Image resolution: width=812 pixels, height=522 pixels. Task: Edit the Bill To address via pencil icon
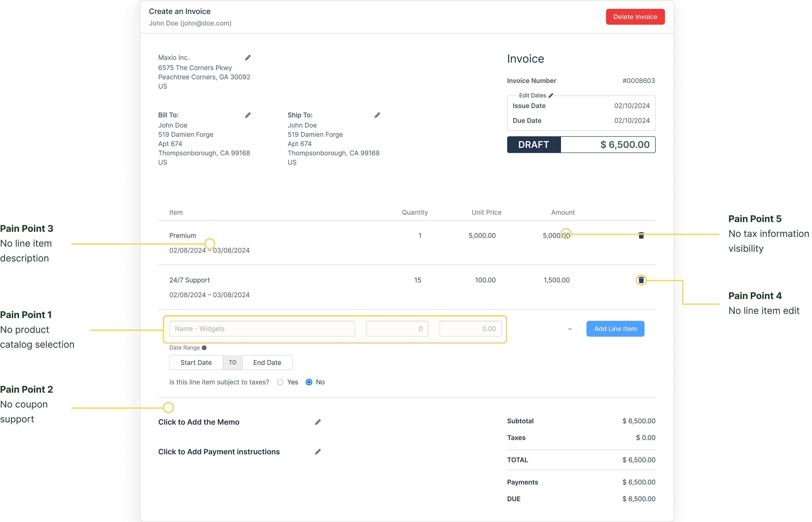tap(248, 116)
